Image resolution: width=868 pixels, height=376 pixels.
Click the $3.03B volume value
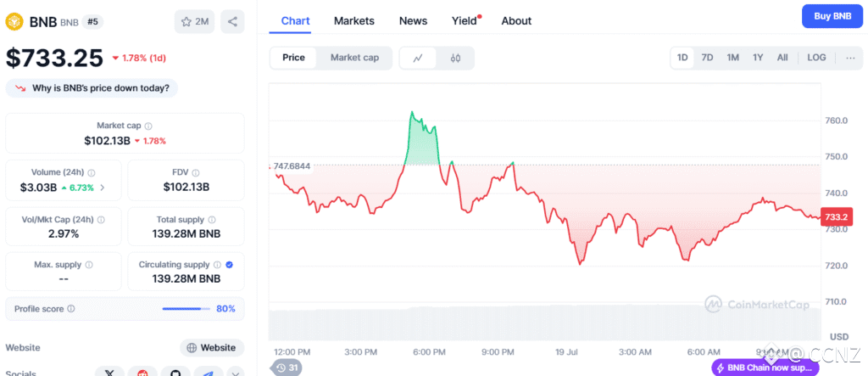pyautogui.click(x=38, y=188)
